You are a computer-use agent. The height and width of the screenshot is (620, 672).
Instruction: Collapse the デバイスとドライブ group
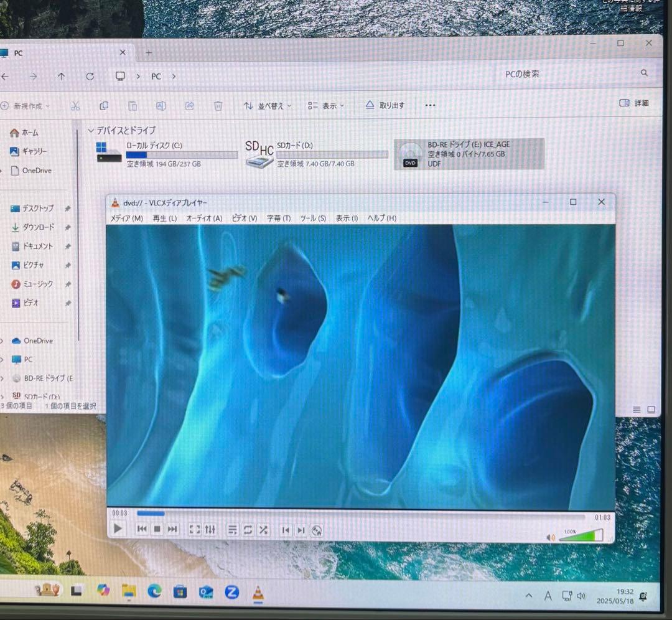91,131
